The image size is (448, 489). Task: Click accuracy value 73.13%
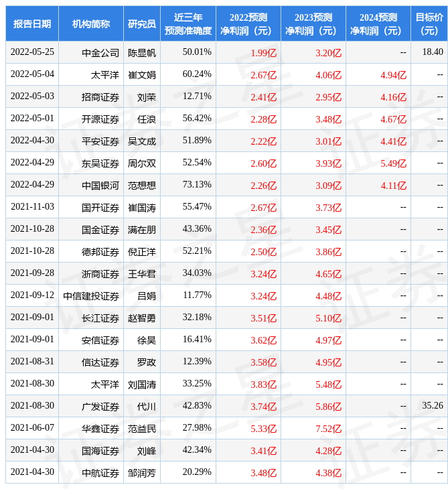(x=197, y=185)
